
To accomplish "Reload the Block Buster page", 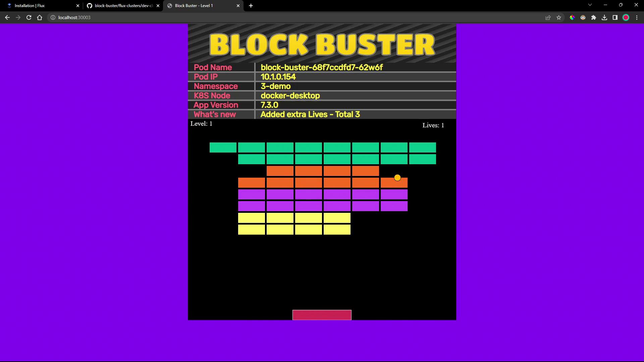I will click(29, 17).
